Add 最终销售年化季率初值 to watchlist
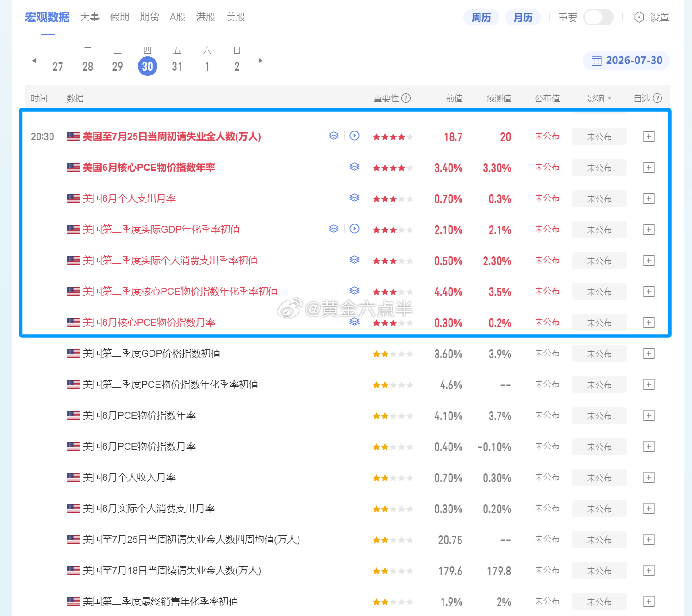 [649, 602]
